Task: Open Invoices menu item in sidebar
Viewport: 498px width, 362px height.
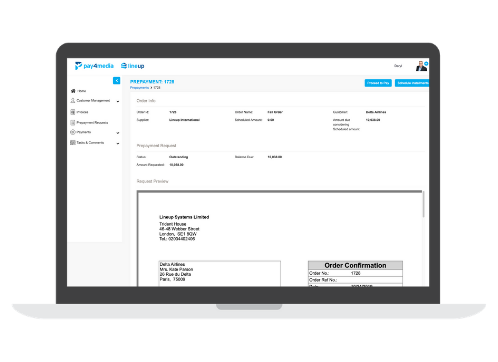Action: (82, 112)
